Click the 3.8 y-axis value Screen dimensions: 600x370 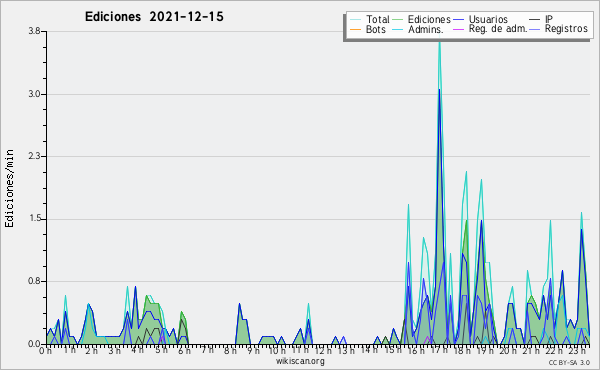coord(34,31)
